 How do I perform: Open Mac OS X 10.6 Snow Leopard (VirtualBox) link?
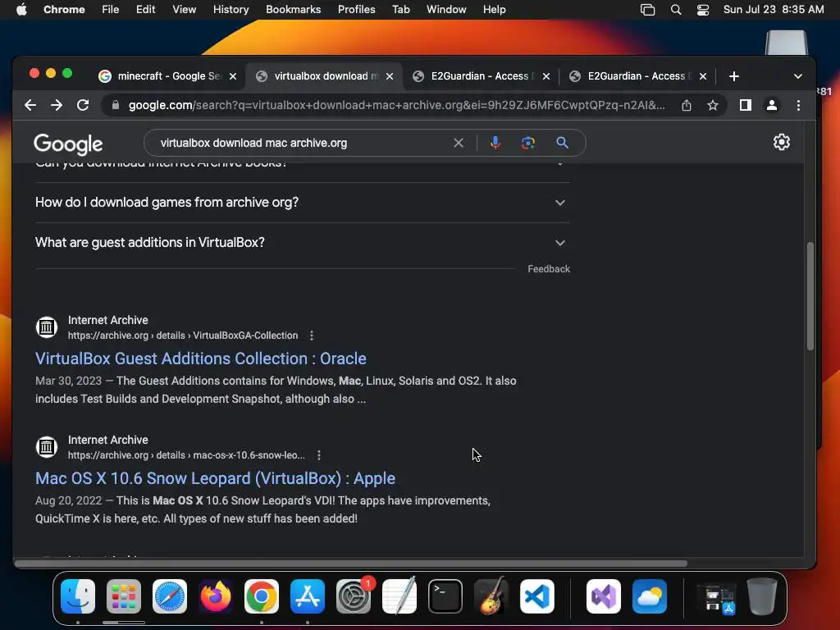[216, 478]
